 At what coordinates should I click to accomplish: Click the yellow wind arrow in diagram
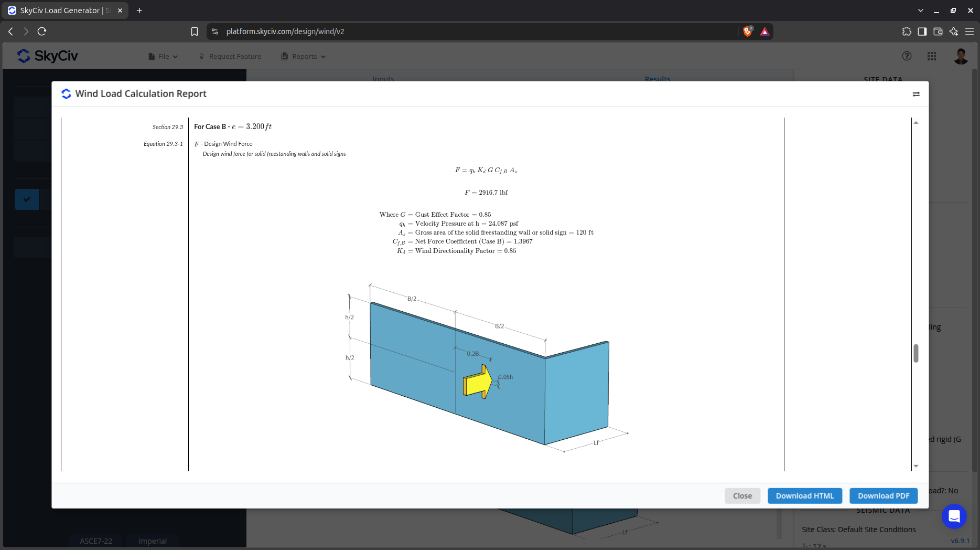(477, 382)
